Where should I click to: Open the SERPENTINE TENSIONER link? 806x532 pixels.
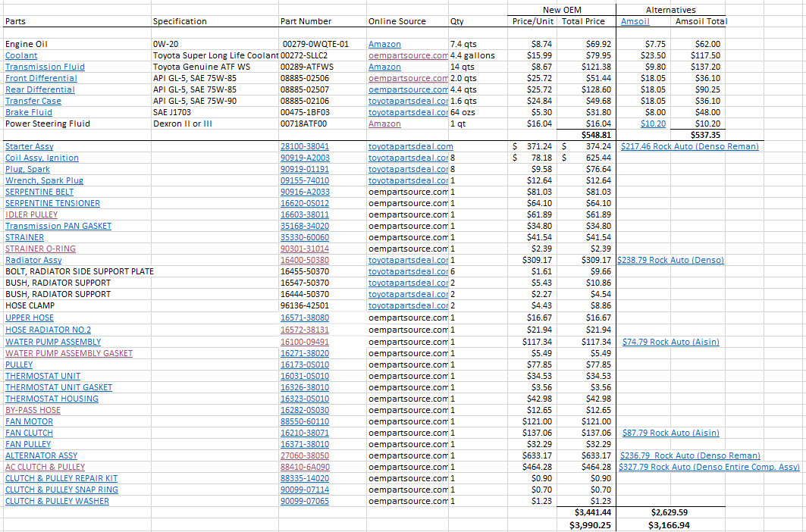tap(52, 203)
